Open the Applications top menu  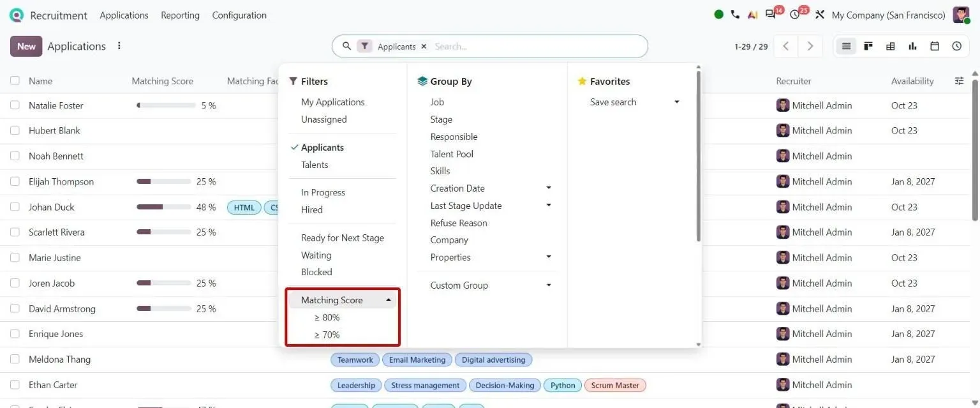pyautogui.click(x=124, y=15)
